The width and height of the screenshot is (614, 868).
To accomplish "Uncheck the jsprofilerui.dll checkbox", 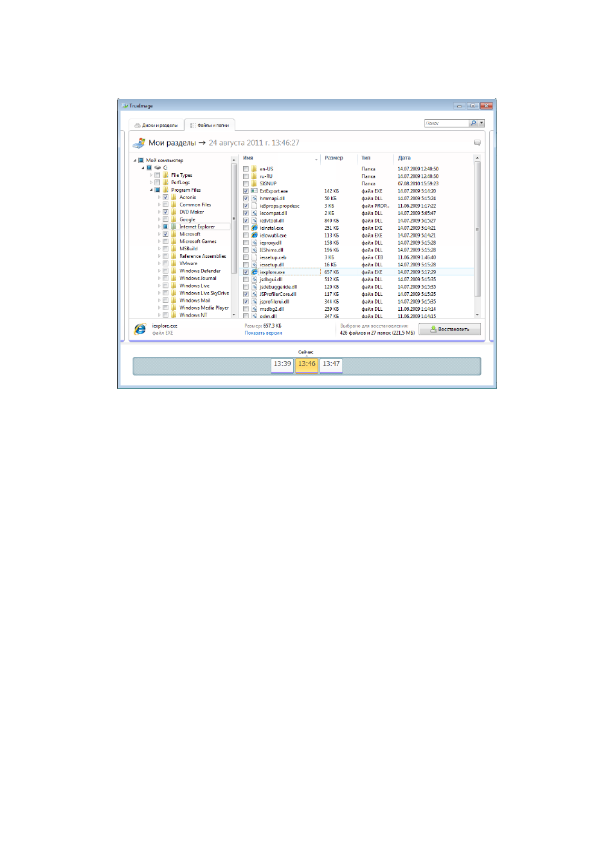I will click(246, 301).
